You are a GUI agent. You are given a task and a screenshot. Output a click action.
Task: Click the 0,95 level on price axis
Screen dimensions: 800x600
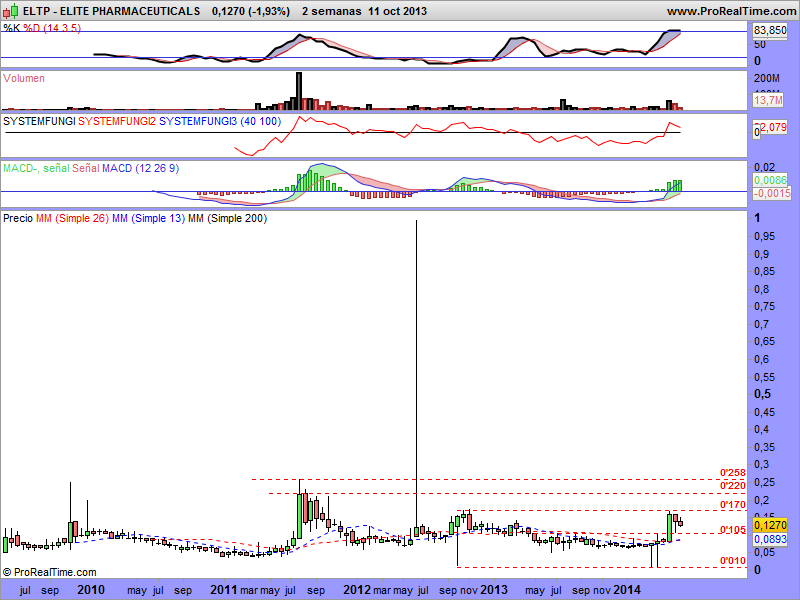764,236
